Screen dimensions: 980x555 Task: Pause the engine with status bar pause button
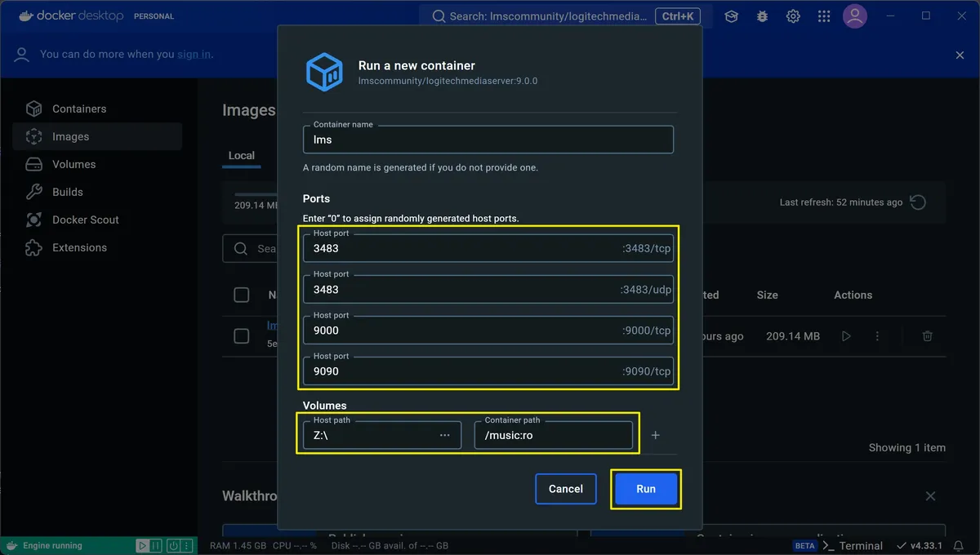click(158, 545)
